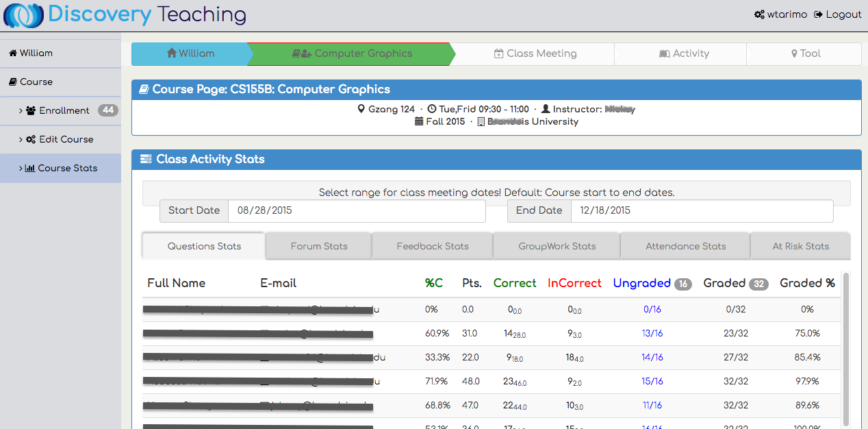
Task: Click the Discovery Teaching logo icon
Action: coord(24,15)
